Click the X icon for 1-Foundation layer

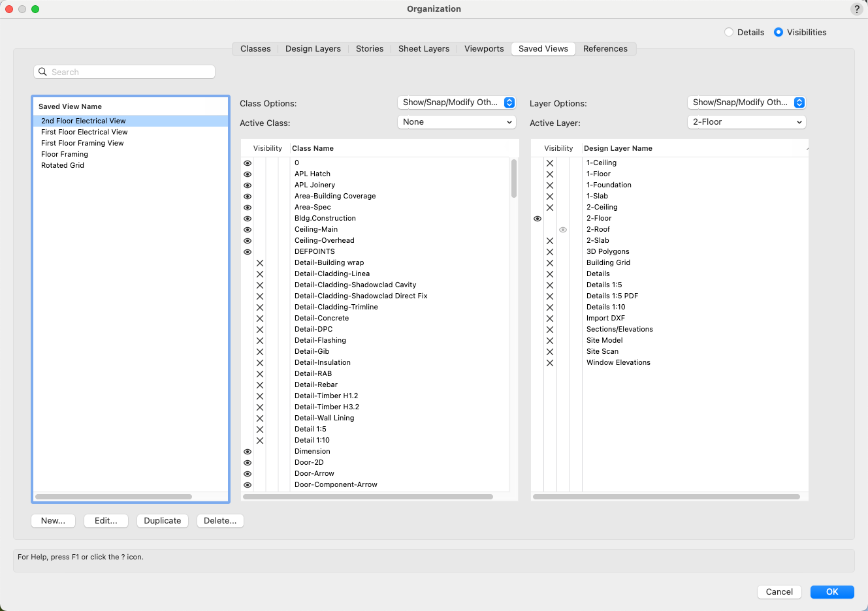point(550,185)
